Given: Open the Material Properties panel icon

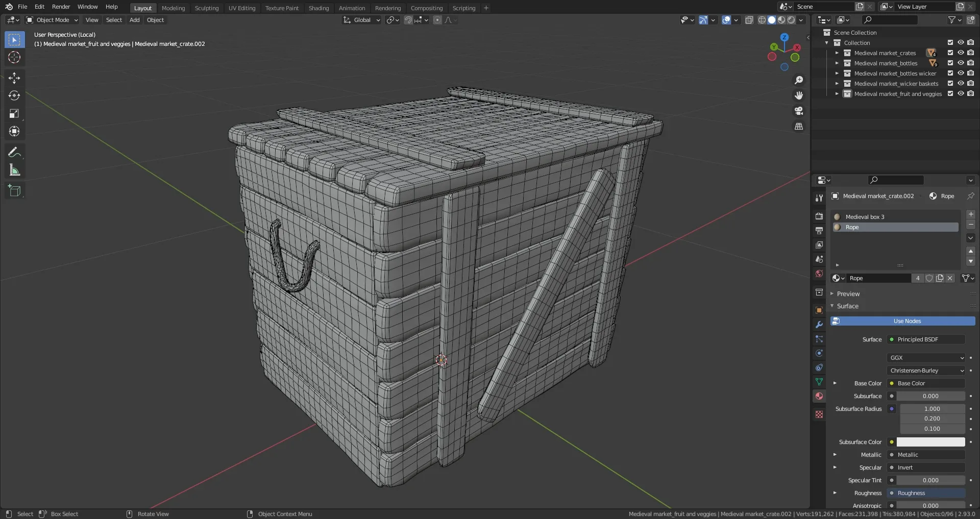Looking at the screenshot, I should coord(819,396).
